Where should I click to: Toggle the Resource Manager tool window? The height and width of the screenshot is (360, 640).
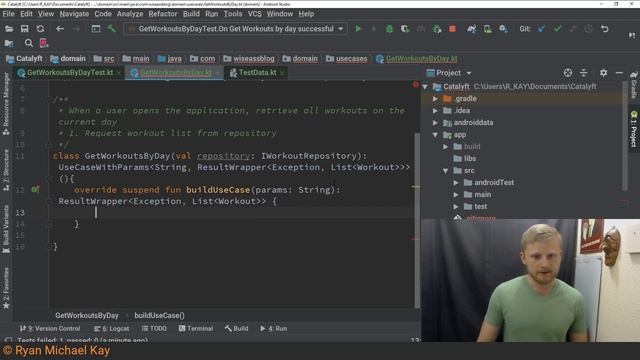(6, 104)
